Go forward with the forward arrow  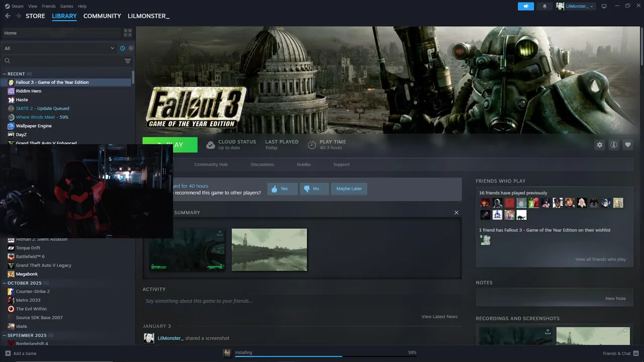(19, 16)
